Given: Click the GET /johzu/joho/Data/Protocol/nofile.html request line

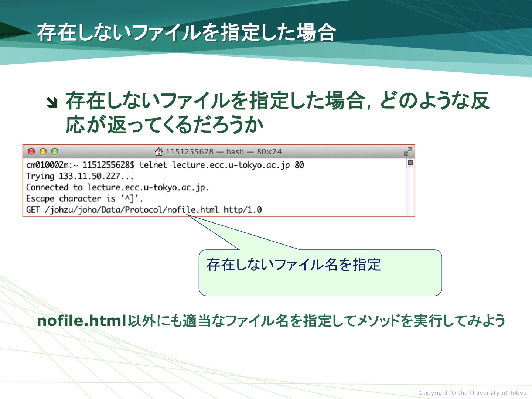Looking at the screenshot, I should (x=144, y=209).
